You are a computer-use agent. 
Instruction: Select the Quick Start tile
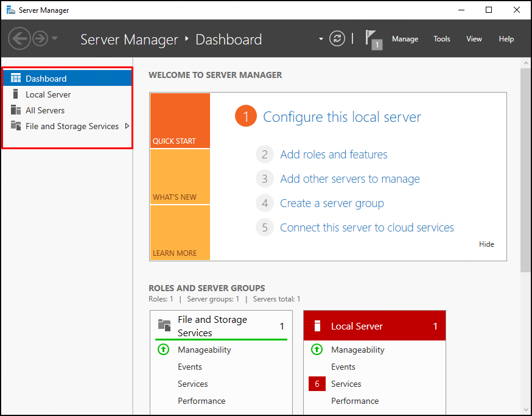pos(180,121)
